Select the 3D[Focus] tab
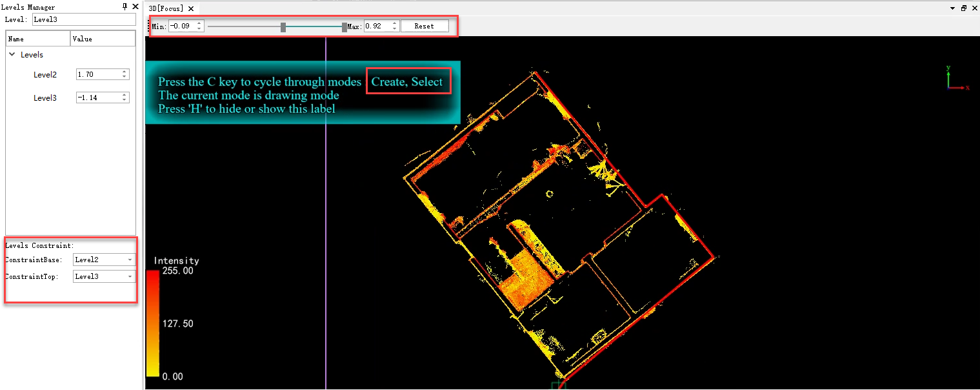This screenshot has height=390, width=980. pyautogui.click(x=166, y=8)
